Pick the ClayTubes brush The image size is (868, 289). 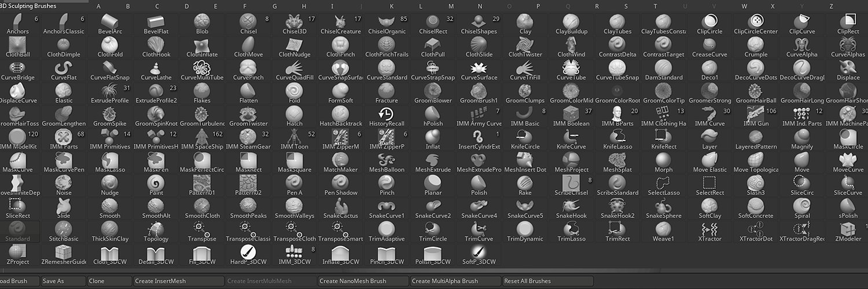617,24
